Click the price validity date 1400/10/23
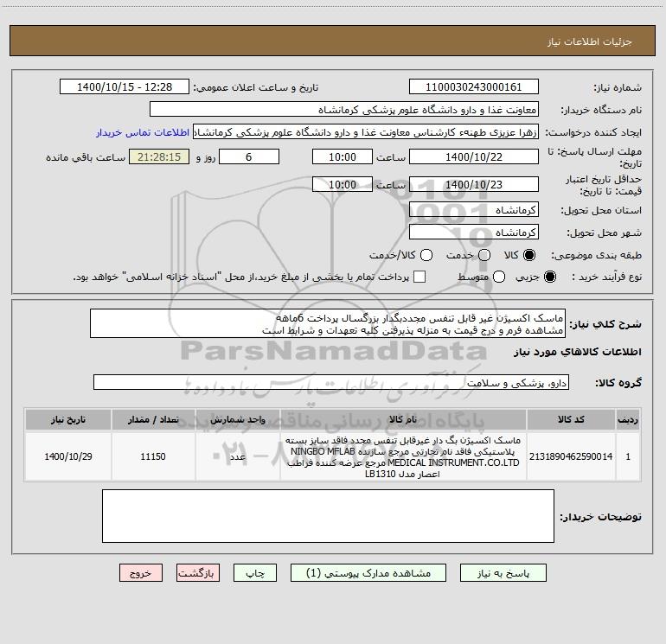The width and height of the screenshot is (666, 644). [474, 184]
